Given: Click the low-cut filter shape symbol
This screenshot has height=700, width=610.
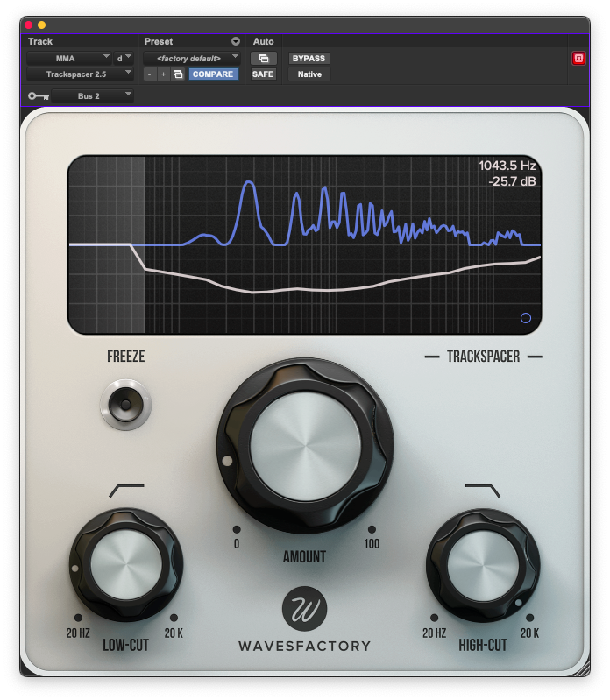Looking at the screenshot, I should 126,491.
